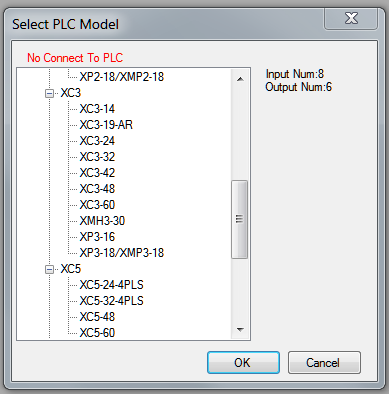Select the XC3-42 PLC model
The image size is (389, 394).
(97, 173)
